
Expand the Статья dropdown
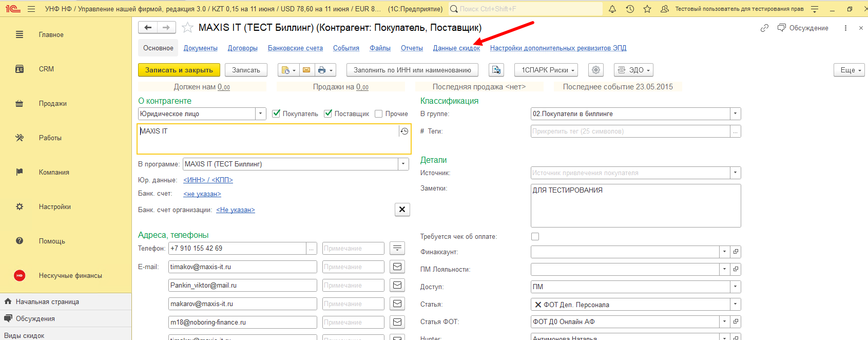[x=735, y=305]
